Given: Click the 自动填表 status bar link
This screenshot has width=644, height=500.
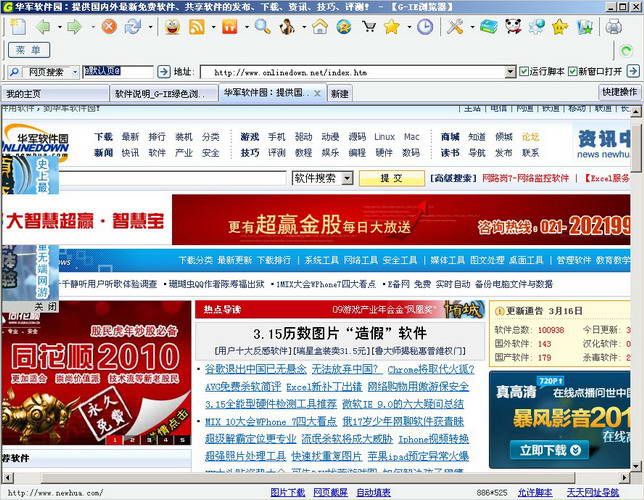Looking at the screenshot, I should click(x=373, y=492).
